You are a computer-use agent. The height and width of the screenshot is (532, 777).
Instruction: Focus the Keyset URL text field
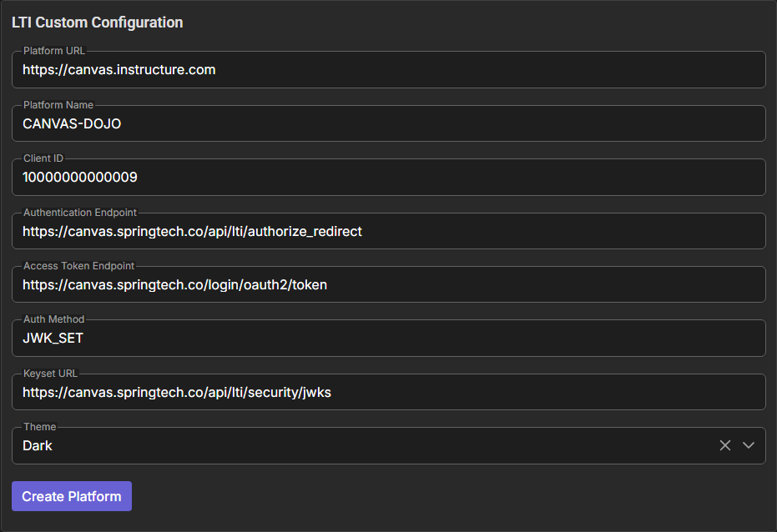[388, 392]
